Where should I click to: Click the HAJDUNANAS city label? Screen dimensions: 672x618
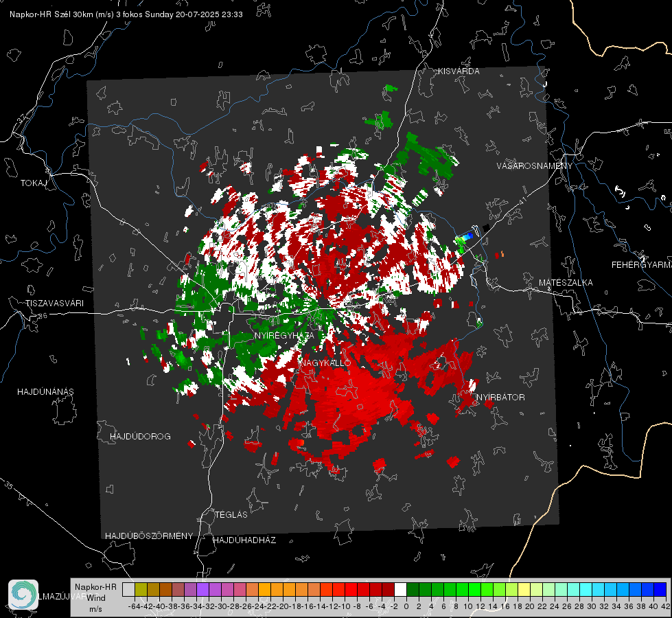tap(45, 392)
